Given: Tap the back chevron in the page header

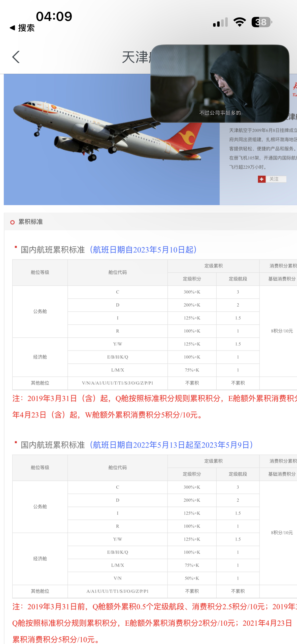Looking at the screenshot, I should click(x=16, y=57).
